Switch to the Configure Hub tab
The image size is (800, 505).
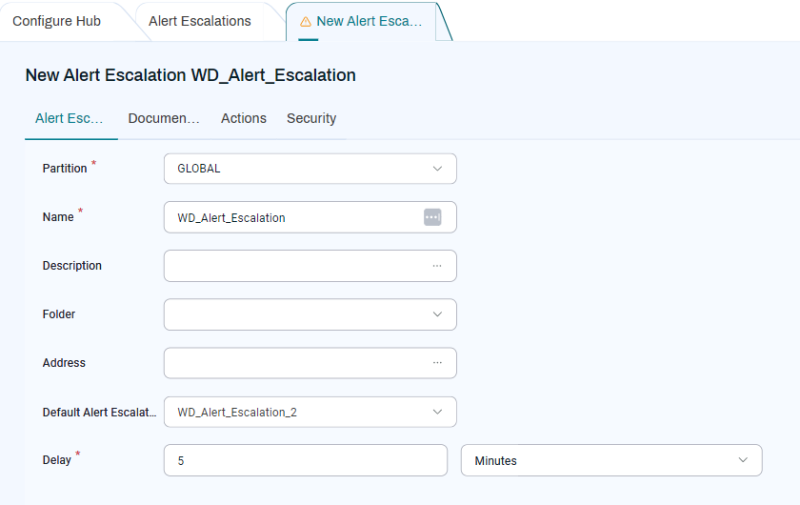[x=57, y=21]
